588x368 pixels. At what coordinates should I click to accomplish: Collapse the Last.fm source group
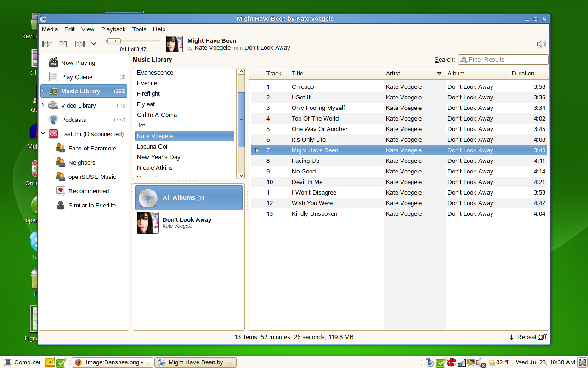tap(43, 134)
